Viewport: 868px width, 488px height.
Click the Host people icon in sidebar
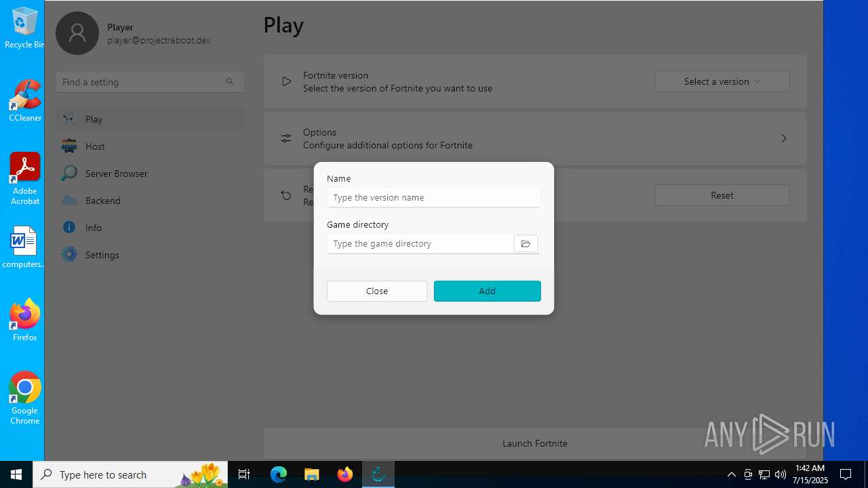point(68,146)
